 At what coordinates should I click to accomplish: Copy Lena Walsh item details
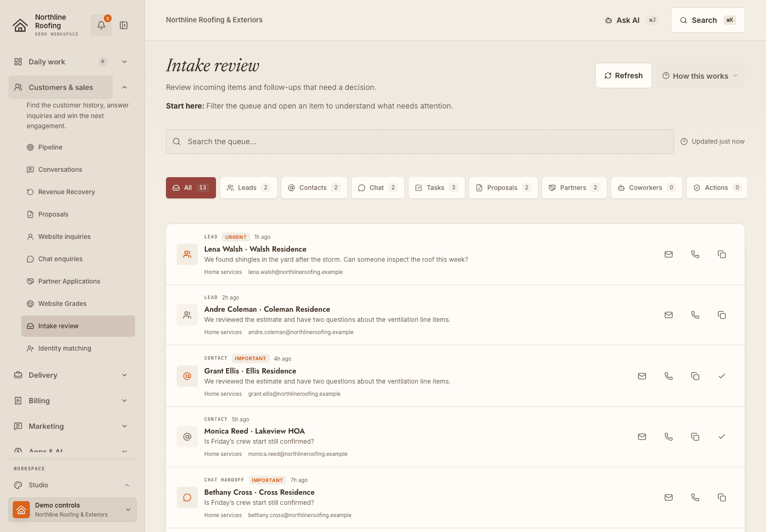coord(722,254)
